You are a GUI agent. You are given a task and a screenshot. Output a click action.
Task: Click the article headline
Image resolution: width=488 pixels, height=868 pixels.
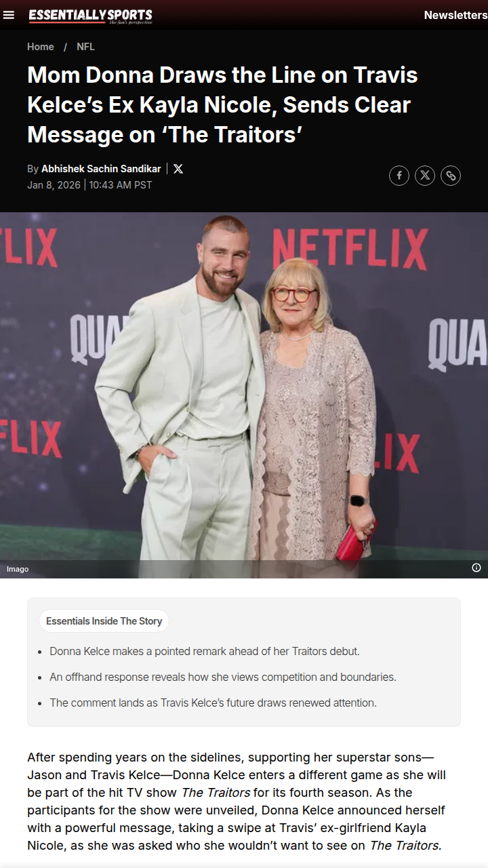point(222,104)
